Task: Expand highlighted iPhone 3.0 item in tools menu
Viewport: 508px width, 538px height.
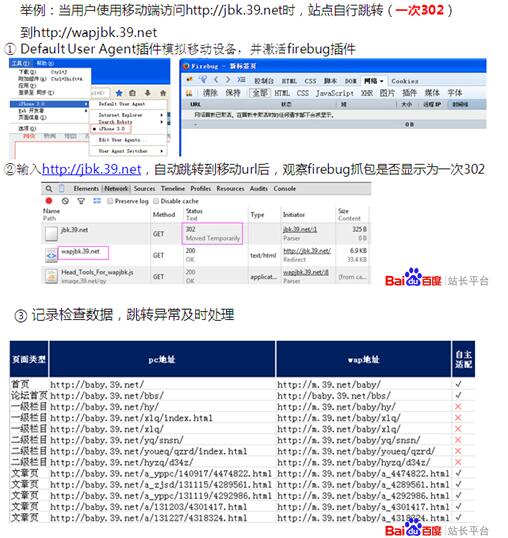Action: coord(49,104)
